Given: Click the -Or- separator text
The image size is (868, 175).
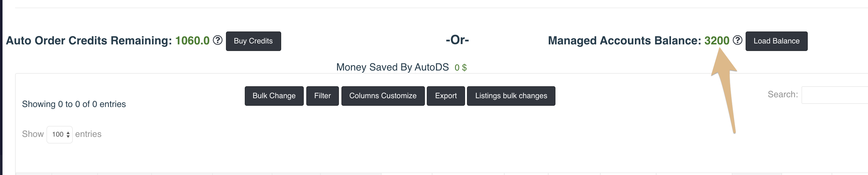Looking at the screenshot, I should [x=457, y=40].
